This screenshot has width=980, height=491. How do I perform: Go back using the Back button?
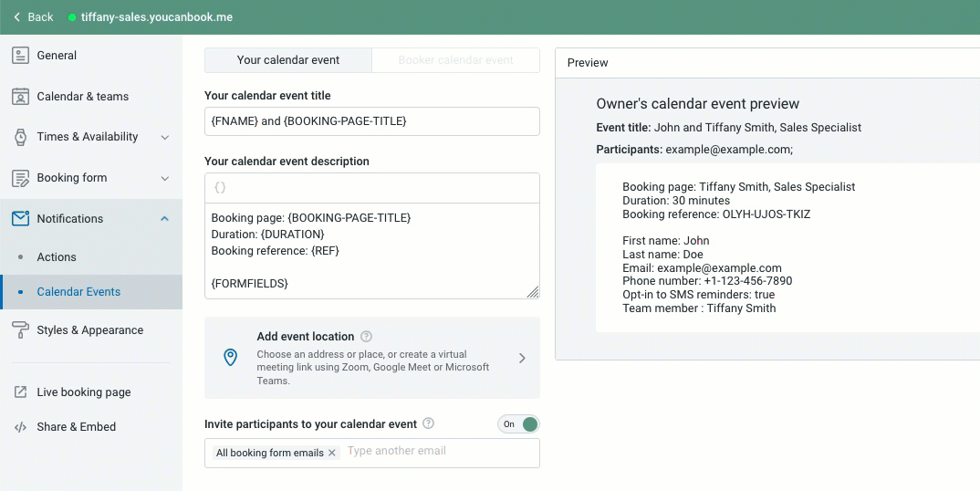tap(33, 17)
